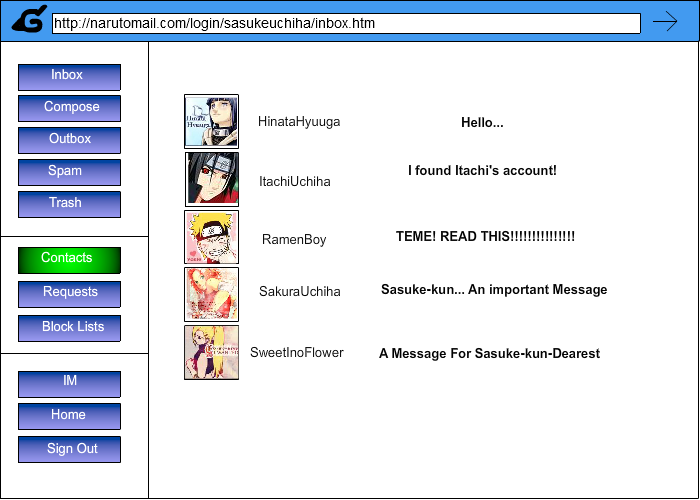Select sender name HinataHyuuga
This screenshot has width=700, height=500.
299,121
